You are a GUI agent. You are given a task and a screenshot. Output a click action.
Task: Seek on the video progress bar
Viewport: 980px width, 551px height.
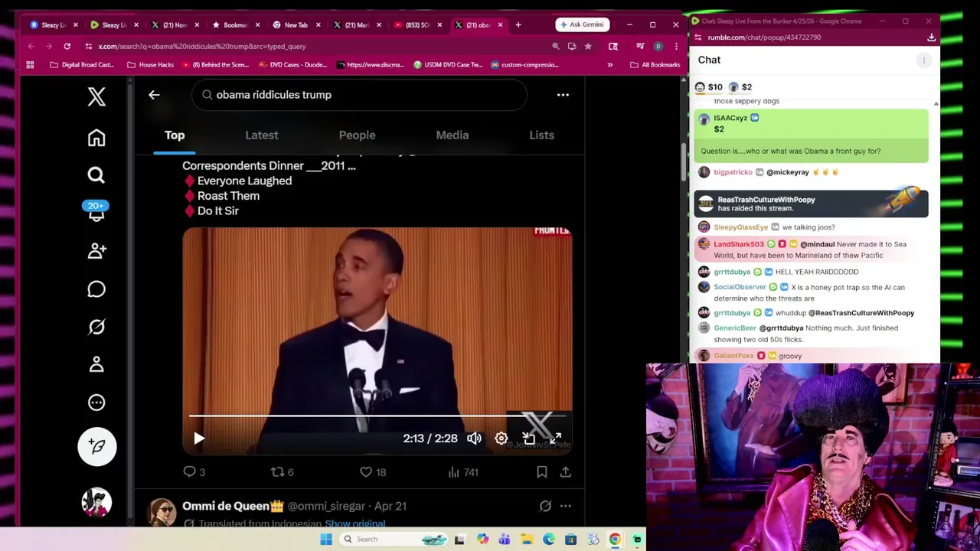pyautogui.click(x=377, y=416)
